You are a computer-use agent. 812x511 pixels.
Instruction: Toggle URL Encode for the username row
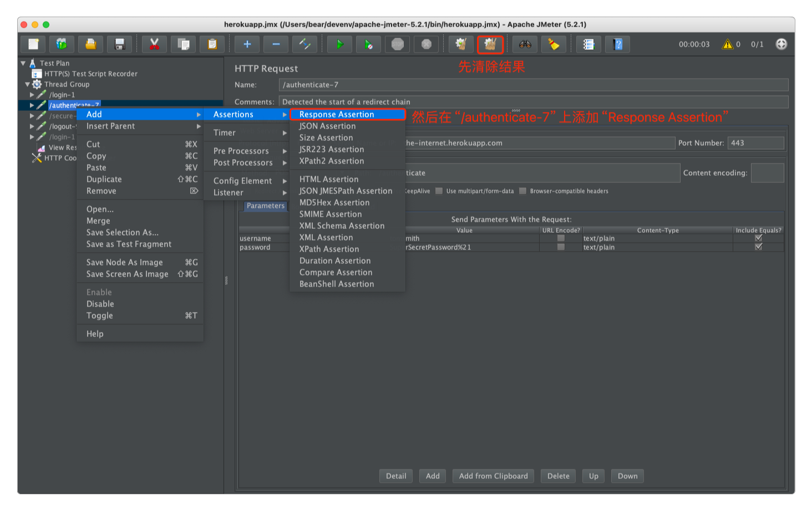(561, 238)
